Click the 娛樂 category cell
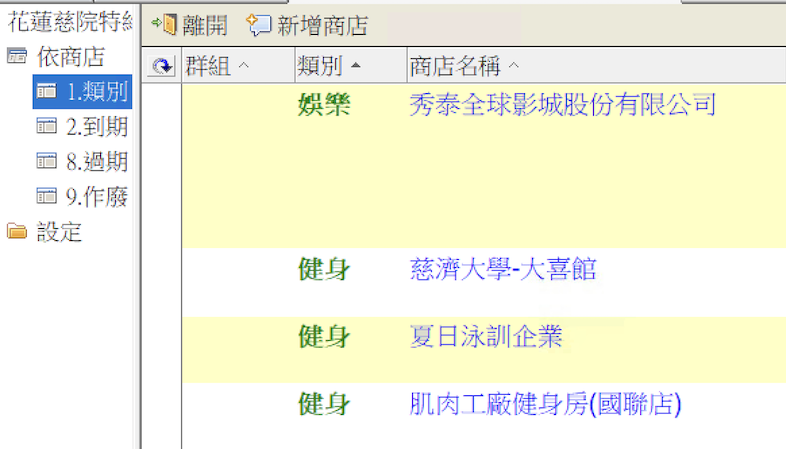The width and height of the screenshot is (786, 449). [x=324, y=105]
